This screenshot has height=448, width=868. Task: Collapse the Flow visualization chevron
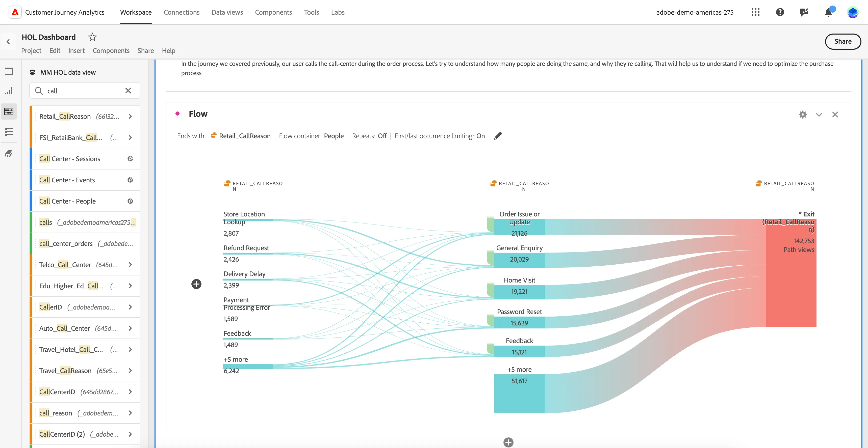pyautogui.click(x=819, y=115)
